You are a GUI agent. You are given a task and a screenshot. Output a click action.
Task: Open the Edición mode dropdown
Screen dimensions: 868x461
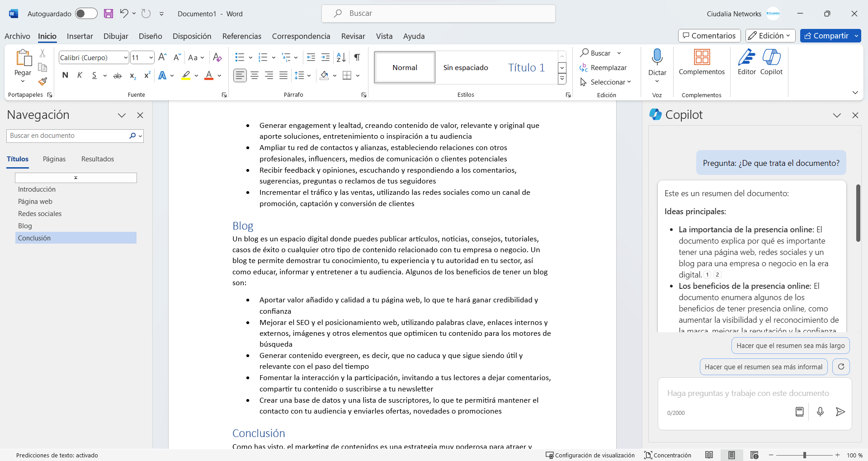(770, 36)
